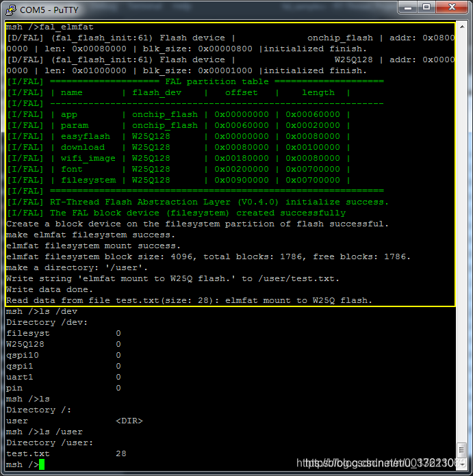Click length 0x00060000 in app row

click(313, 114)
